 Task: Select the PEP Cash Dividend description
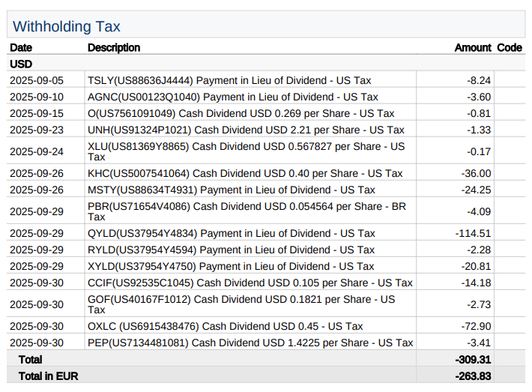coord(250,343)
